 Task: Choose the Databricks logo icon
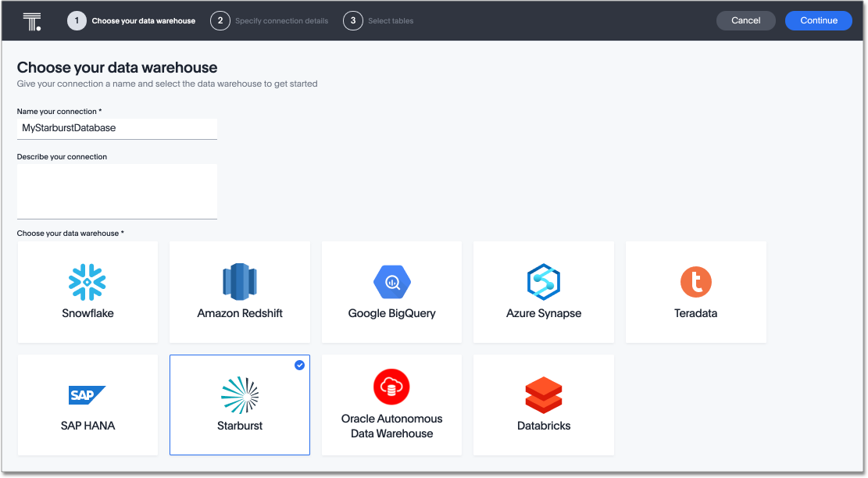point(544,395)
